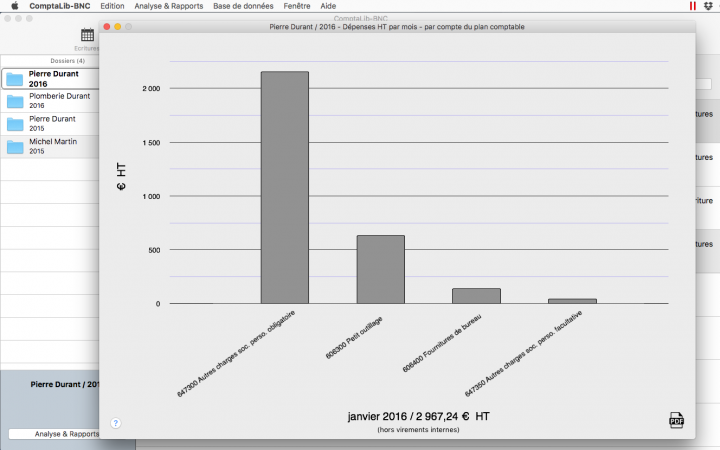Click the chart window title text
This screenshot has height=450, width=720.
tap(397, 27)
